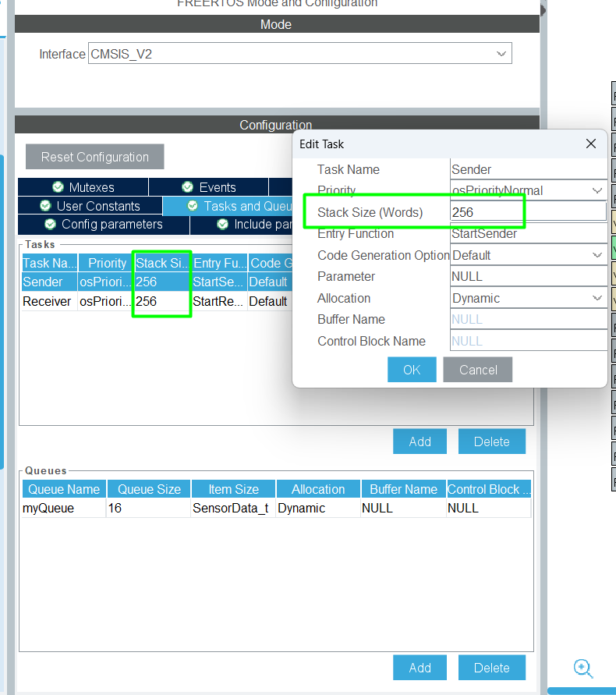Click the Task Name field containing Sender
Image resolution: width=616 pixels, height=695 pixels.
click(527, 169)
